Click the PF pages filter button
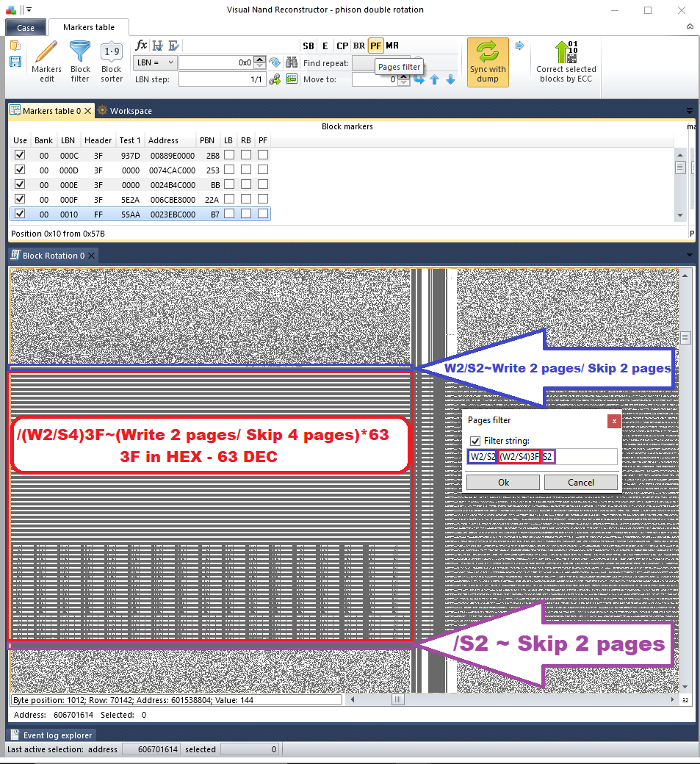This screenshot has height=764, width=700. click(x=375, y=46)
